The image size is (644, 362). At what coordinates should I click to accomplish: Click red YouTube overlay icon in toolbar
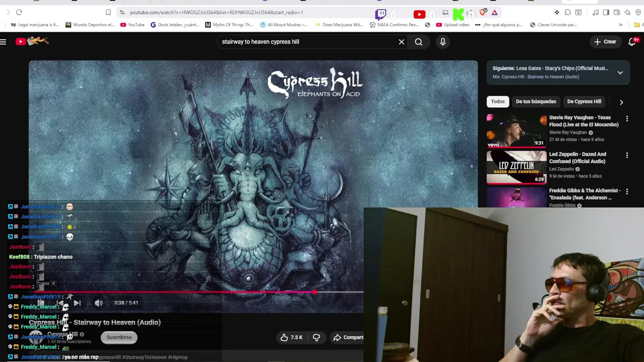[419, 15]
